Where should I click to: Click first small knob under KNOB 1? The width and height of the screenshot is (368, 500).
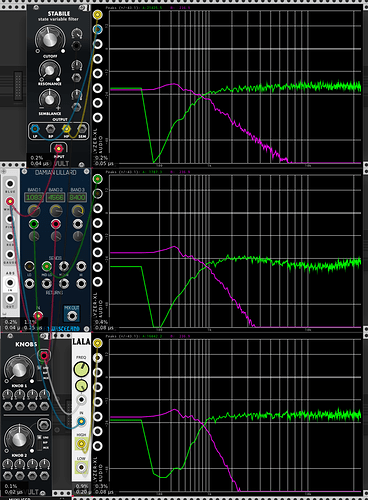pos(7,395)
